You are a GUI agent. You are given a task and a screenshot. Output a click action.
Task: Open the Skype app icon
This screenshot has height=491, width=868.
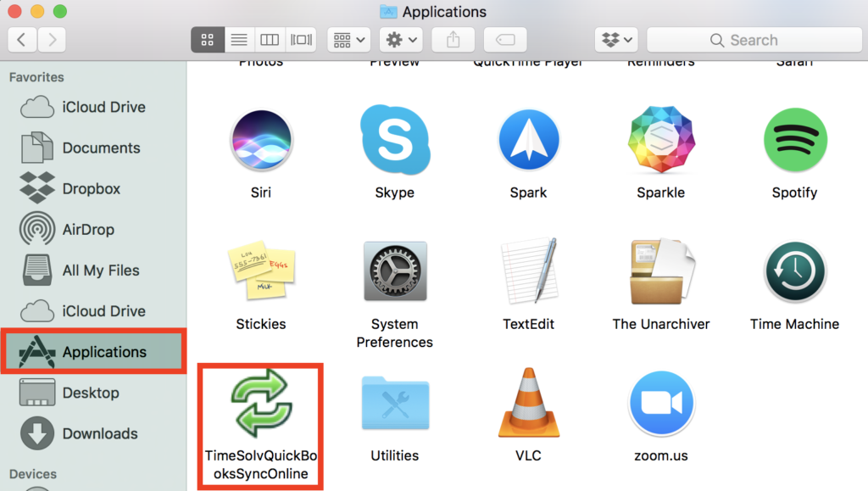(x=395, y=139)
